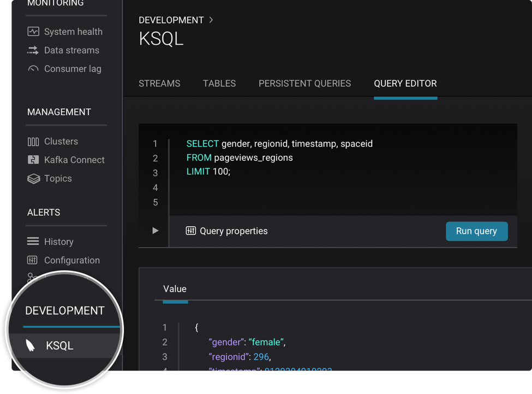Click line 4 in the query editor

coord(246,187)
